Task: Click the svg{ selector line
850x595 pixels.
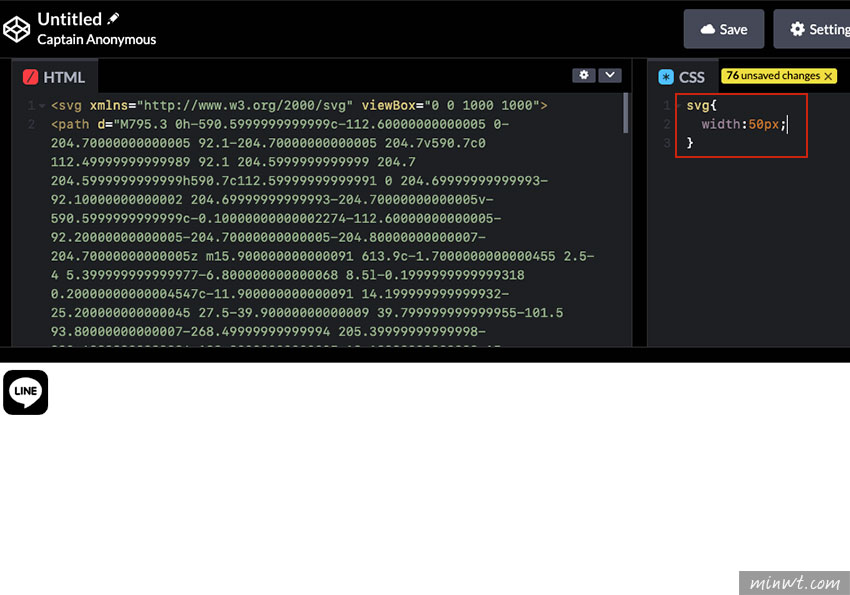Action: pos(701,105)
